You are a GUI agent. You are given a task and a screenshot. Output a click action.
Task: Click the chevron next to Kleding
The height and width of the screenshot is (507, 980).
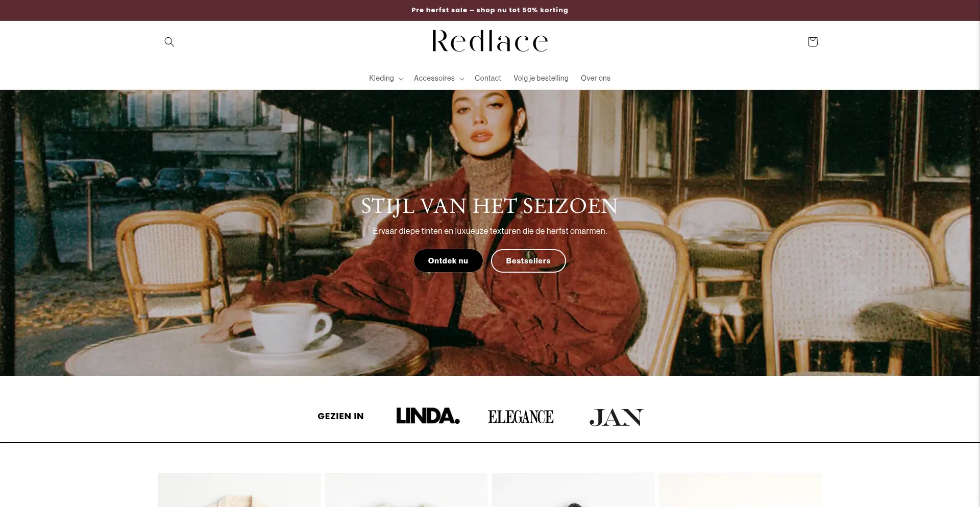click(x=401, y=79)
